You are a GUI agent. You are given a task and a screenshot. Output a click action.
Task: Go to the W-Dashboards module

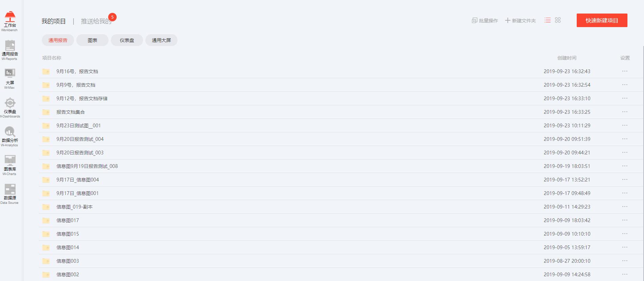(x=10, y=108)
